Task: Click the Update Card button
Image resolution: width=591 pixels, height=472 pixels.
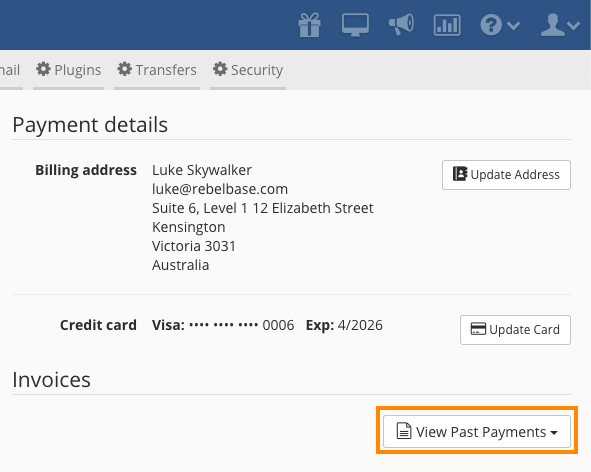Action: coord(515,330)
